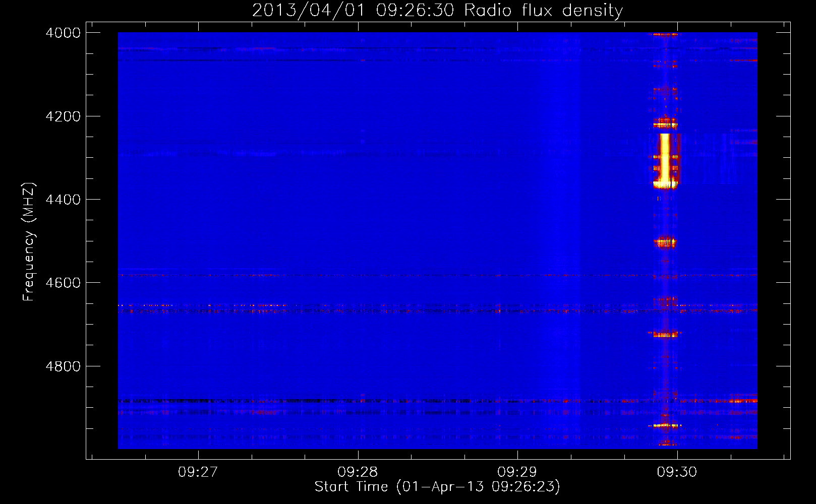Screen dimensions: 816x504
Task: Click the 4800 frequency tick label
Action: click(63, 366)
